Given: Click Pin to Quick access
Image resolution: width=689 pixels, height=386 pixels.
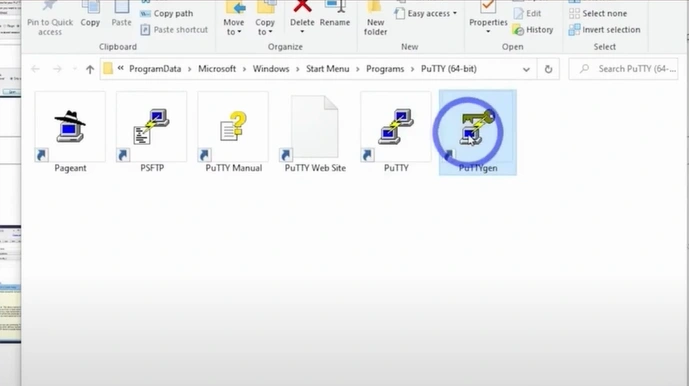Looking at the screenshot, I should [x=50, y=18].
